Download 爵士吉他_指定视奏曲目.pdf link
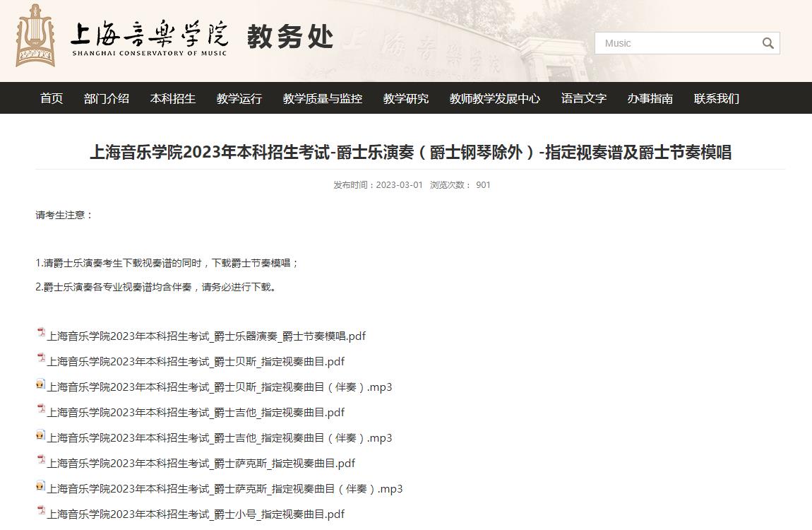The width and height of the screenshot is (812, 530). coord(196,413)
